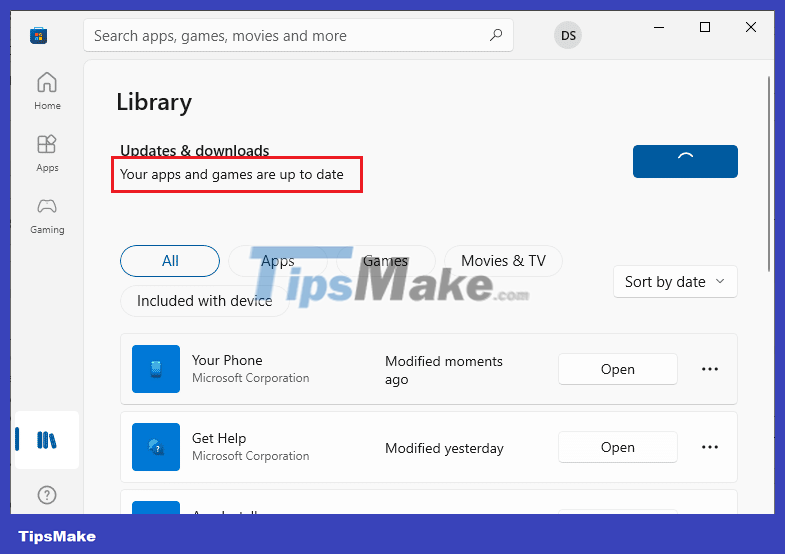785x554 pixels.
Task: Open the Gaming section in sidebar
Action: (47, 216)
